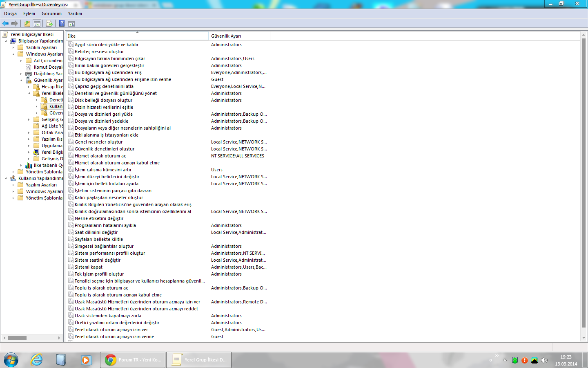This screenshot has height=368, width=588.
Task: Click the Hesap İlkeleri folder-lock icon
Action: 36,87
